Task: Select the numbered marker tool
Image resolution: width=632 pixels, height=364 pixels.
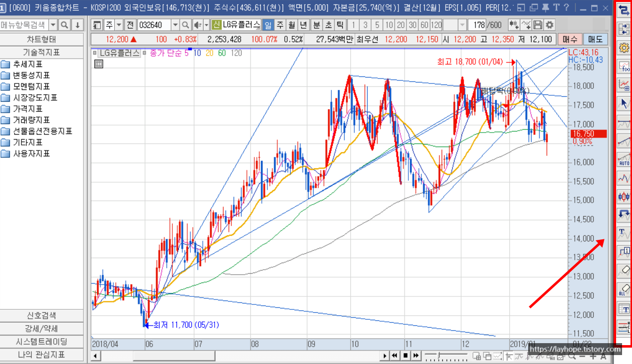Action: 624,252
